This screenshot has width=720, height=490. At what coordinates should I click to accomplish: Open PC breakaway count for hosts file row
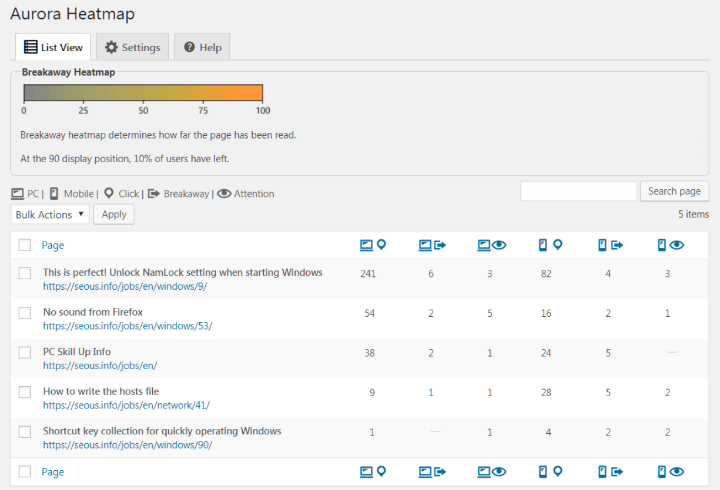(x=431, y=392)
